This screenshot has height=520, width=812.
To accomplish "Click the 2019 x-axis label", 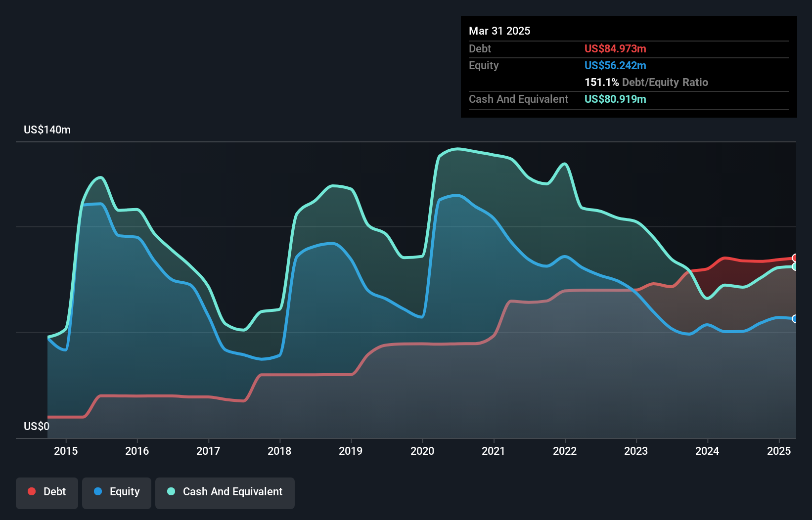I will pos(351,451).
